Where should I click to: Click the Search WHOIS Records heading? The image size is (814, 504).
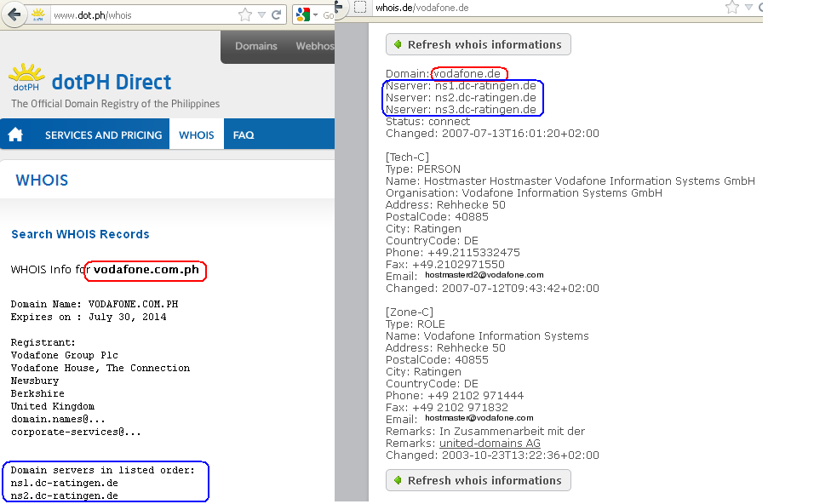81,234
